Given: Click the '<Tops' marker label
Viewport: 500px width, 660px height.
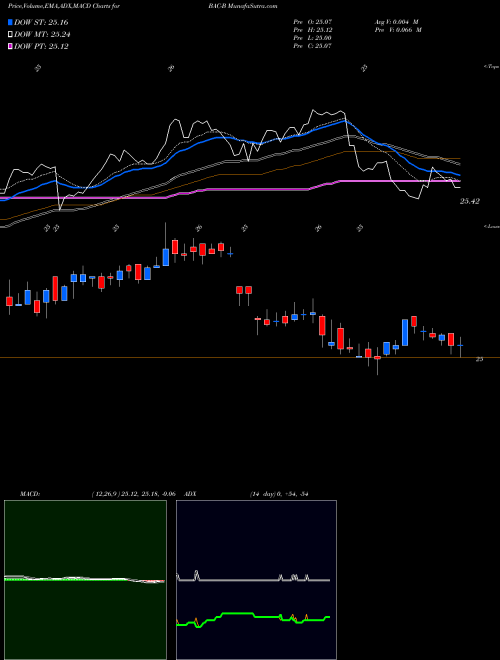Looking at the screenshot, I should click(x=491, y=67).
